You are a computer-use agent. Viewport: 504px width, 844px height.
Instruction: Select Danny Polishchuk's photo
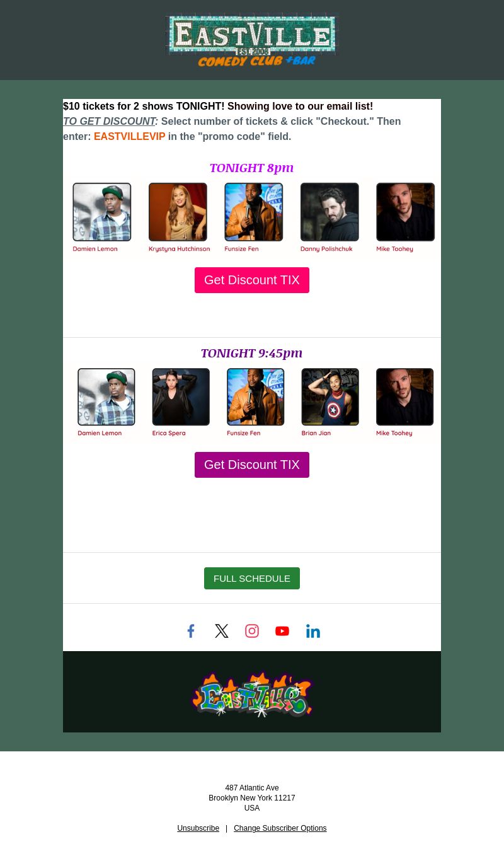[x=329, y=212]
